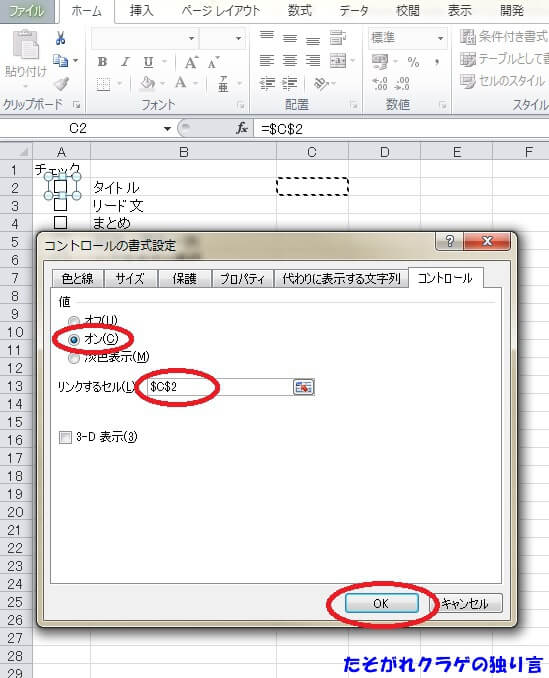Click the cell reference collapse icon

303,387
